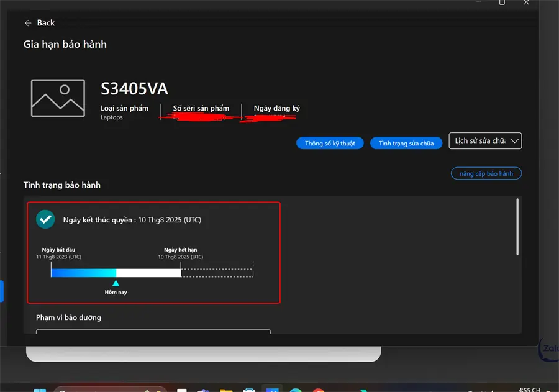Viewport: 559px width, 392px height.
Task: Click the Phạm vi bảo dưỡng box
Action: pos(153,331)
